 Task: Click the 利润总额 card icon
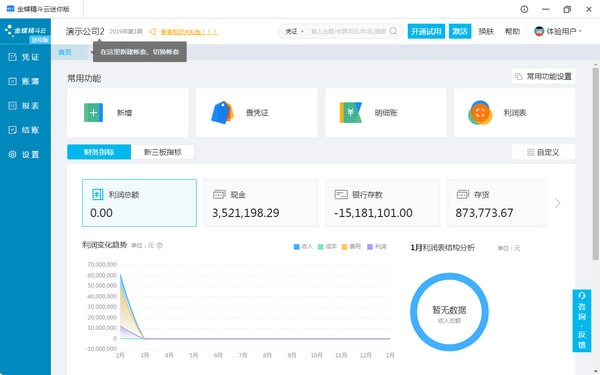(x=98, y=194)
